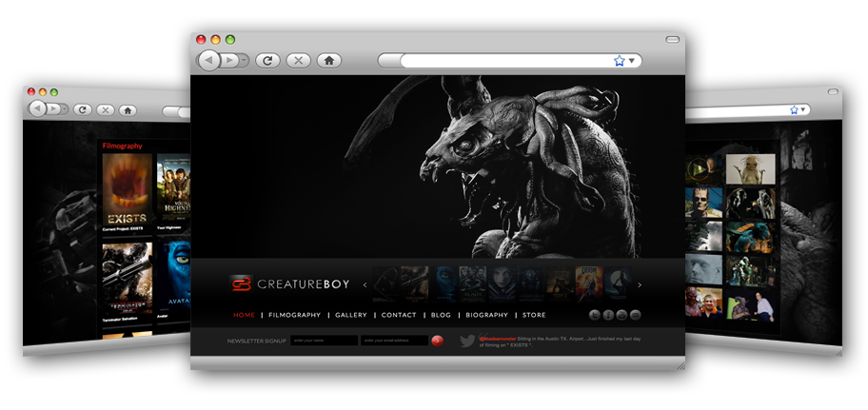
Task: Open grey sculpted face thumbnail in right window
Action: pyautogui.click(x=703, y=269)
